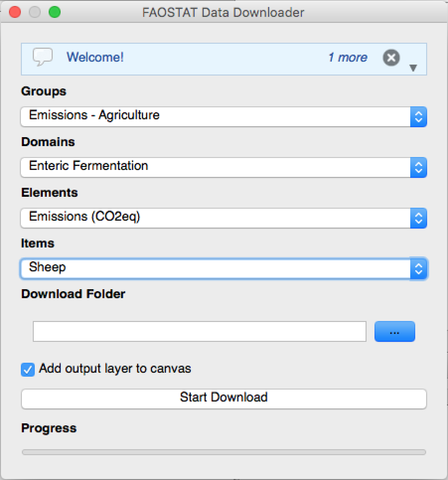The width and height of the screenshot is (448, 480).
Task: Click the speech bubble message icon
Action: pos(43,57)
